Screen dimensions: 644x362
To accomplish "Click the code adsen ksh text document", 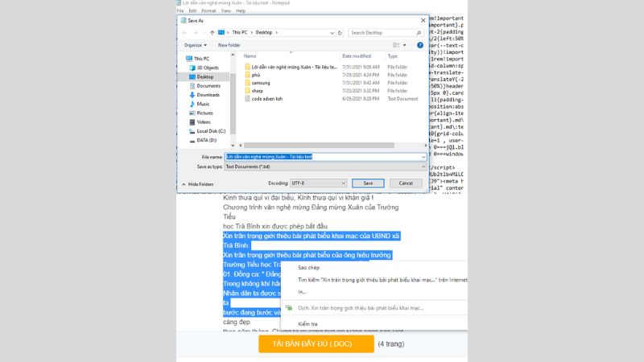I will [267, 99].
